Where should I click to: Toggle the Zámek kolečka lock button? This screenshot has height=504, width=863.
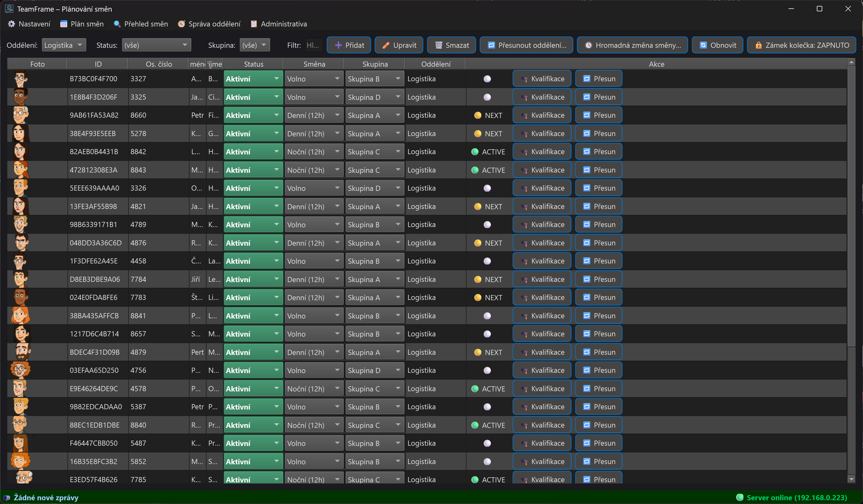tap(801, 45)
